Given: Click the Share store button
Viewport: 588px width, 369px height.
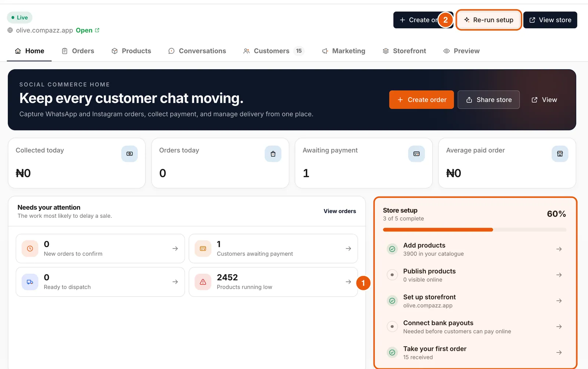Looking at the screenshot, I should pos(489,100).
